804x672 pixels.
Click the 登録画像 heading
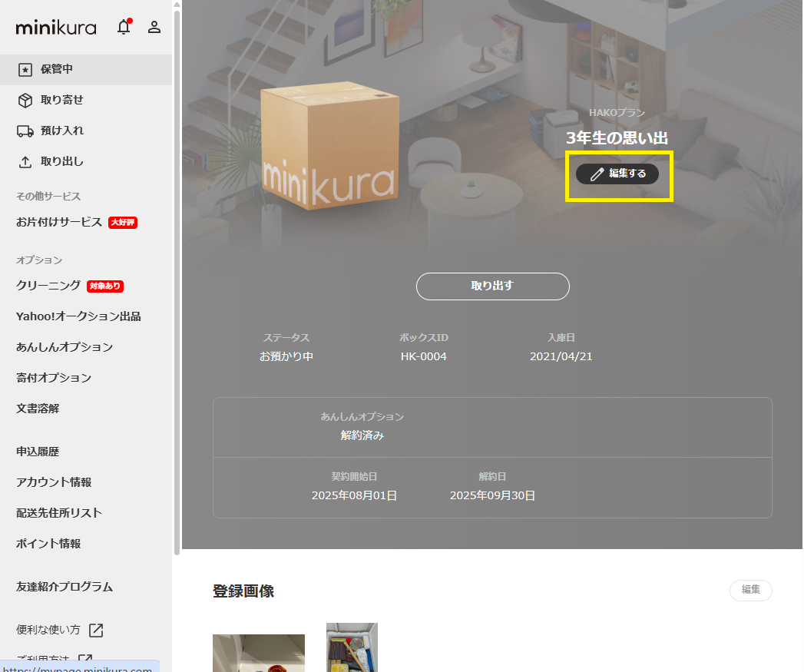pos(243,591)
